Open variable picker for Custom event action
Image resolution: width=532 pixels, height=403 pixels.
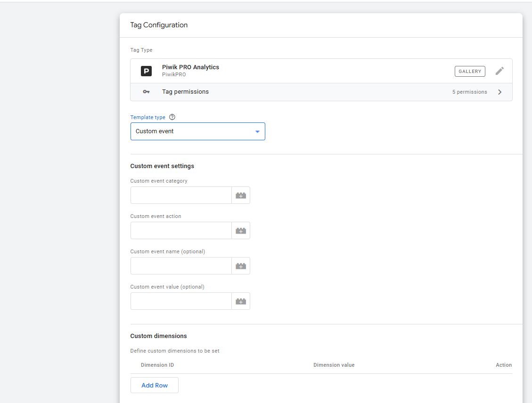240,230
